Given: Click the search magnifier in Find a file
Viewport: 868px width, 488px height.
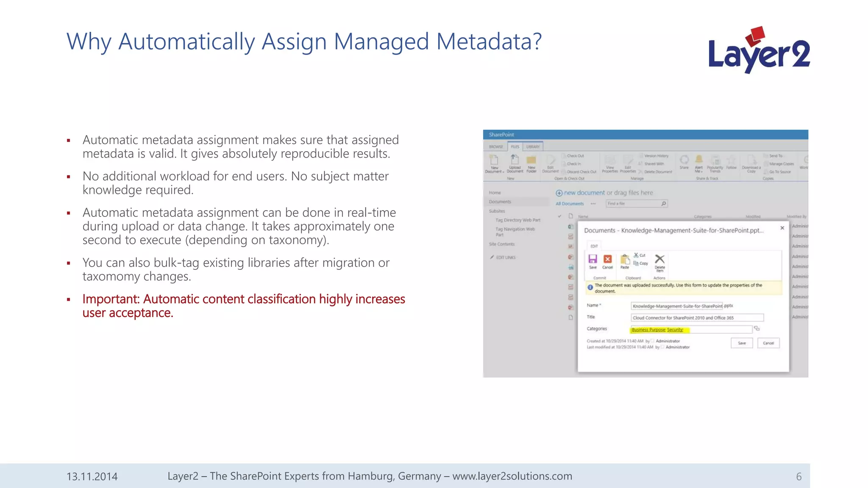Looking at the screenshot, I should pos(664,204).
